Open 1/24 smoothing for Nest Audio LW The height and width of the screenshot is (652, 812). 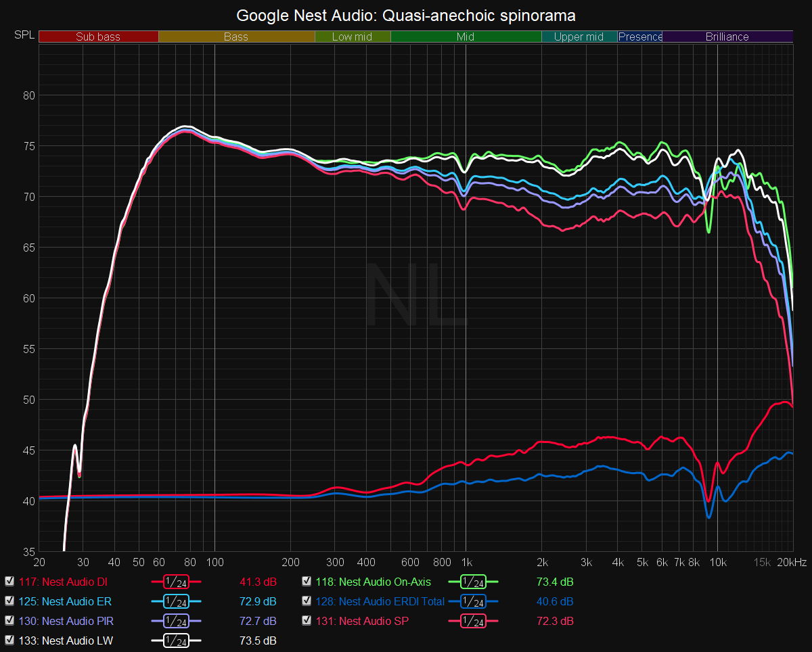coord(177,641)
